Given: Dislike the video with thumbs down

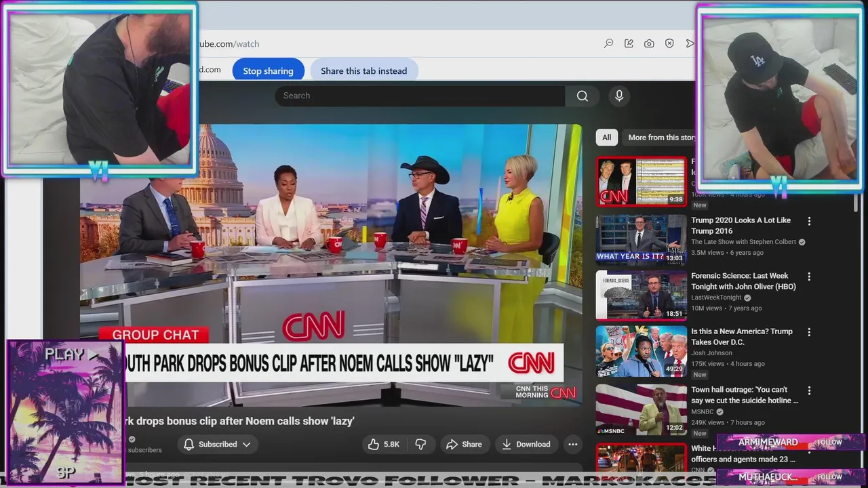Looking at the screenshot, I should pos(420,445).
